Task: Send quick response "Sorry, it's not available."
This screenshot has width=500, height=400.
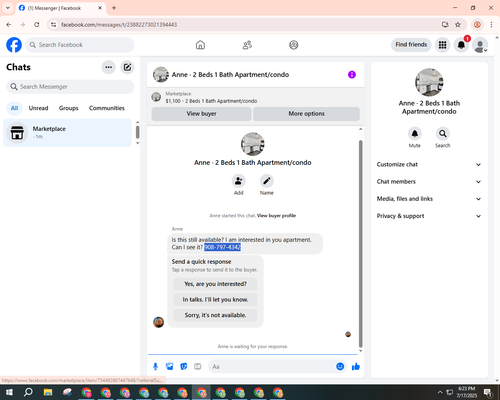Action: [215, 315]
